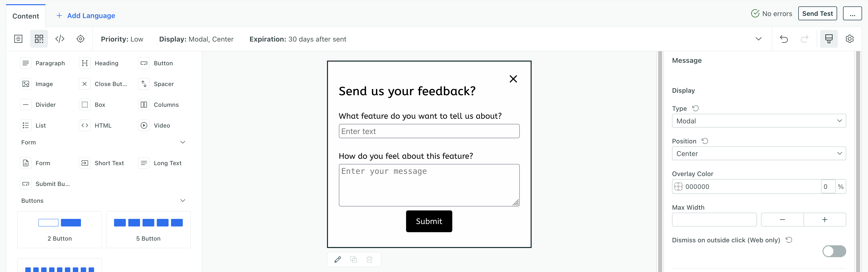Insert an HTML block
This screenshot has height=272, width=868.
tap(97, 125)
